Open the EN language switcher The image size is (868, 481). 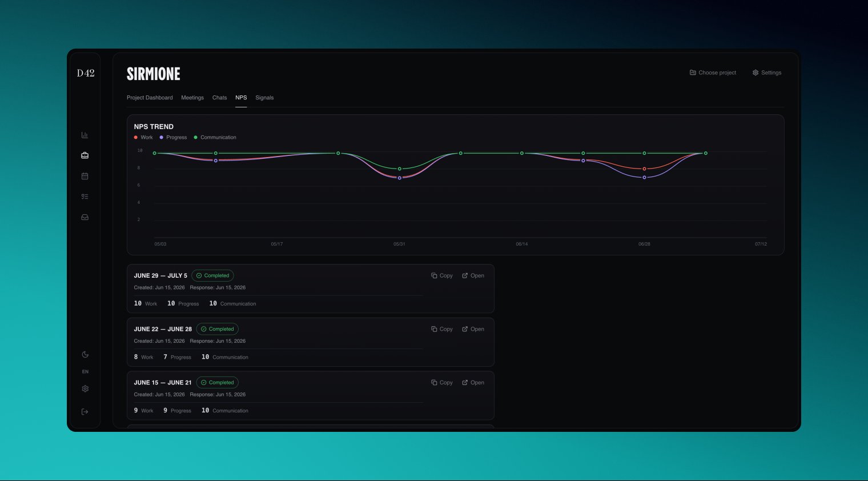pos(85,371)
